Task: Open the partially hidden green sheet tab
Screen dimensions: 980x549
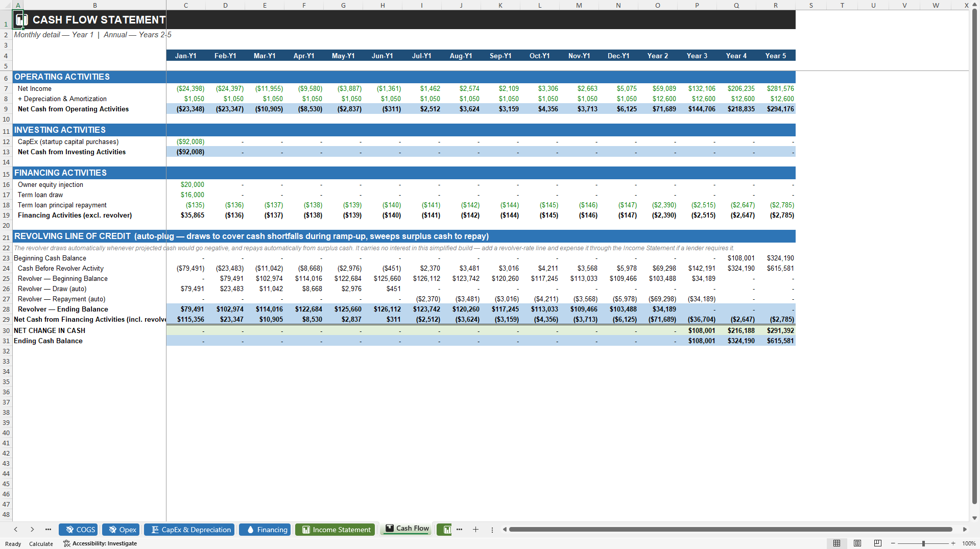Action: coord(444,530)
